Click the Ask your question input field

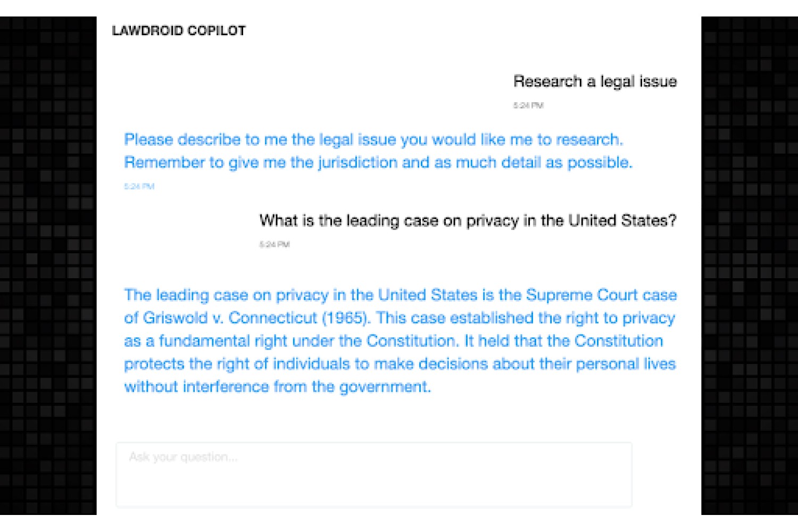374,475
